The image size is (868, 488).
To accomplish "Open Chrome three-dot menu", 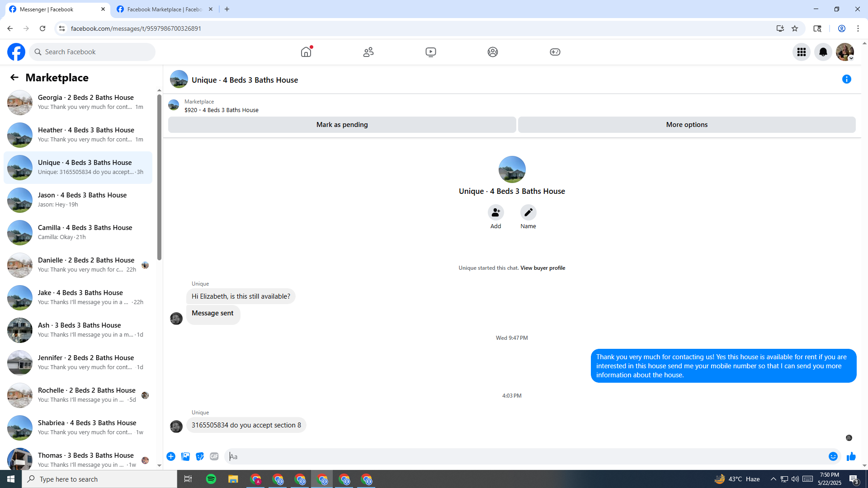I will click(x=858, y=28).
